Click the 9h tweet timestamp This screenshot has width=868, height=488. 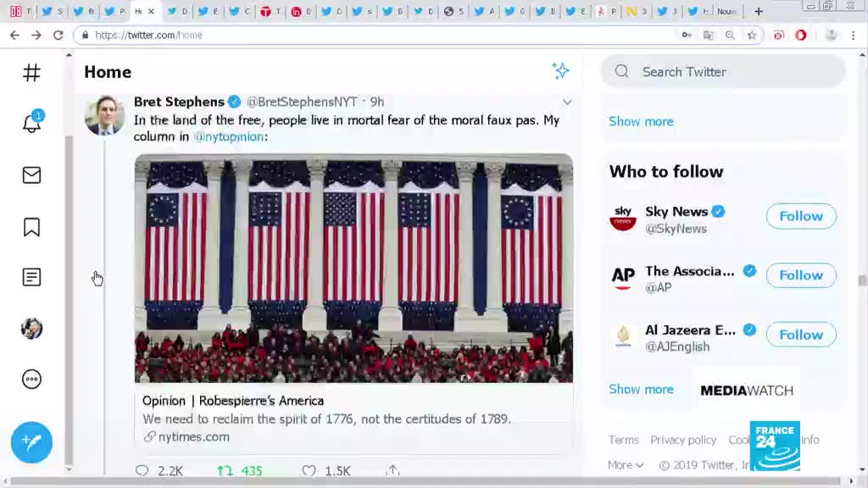(377, 102)
